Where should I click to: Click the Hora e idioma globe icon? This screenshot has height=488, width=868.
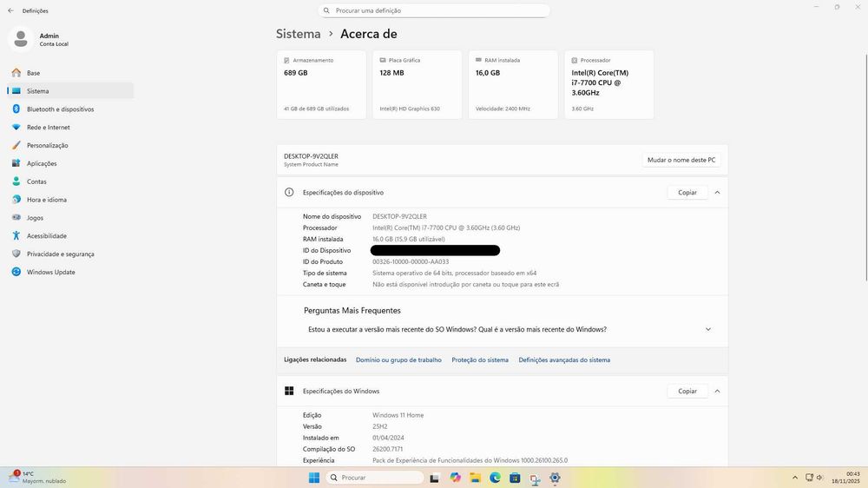pos(16,200)
